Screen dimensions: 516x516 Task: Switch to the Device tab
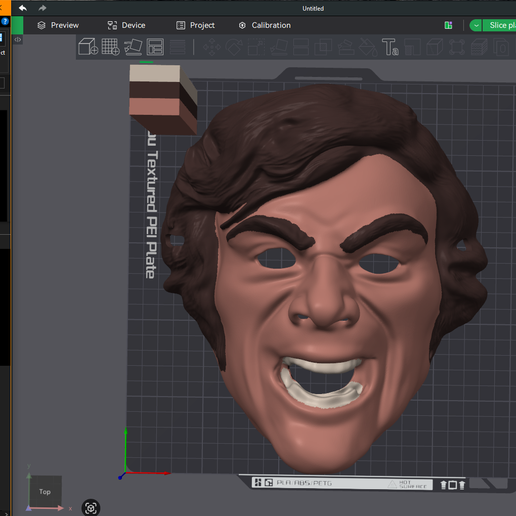tap(126, 25)
